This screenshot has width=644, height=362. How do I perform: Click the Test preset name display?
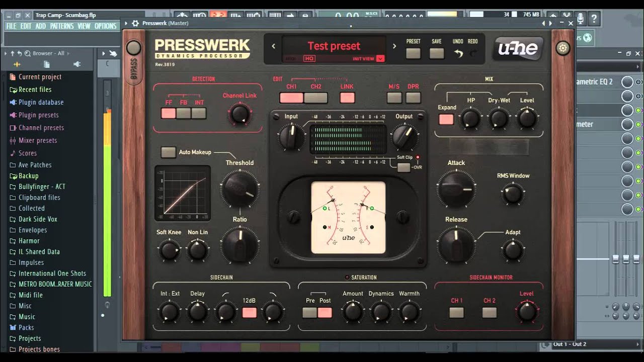tap(334, 46)
